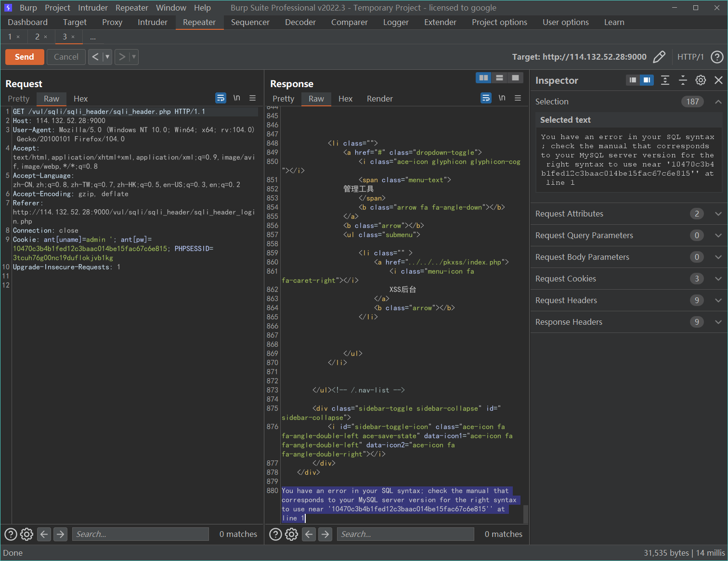Switch to the Decoder tab
The image size is (728, 561).
[x=300, y=22]
